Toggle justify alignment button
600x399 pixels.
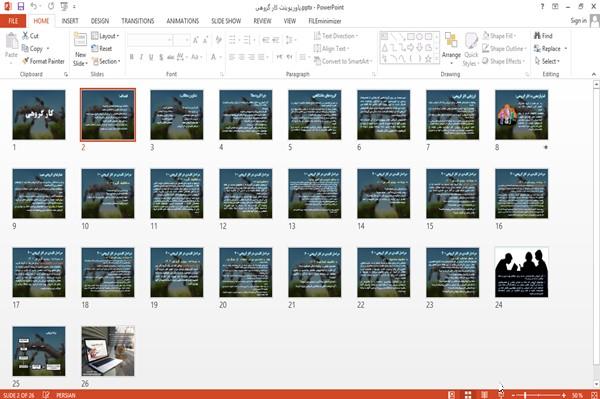pos(261,57)
